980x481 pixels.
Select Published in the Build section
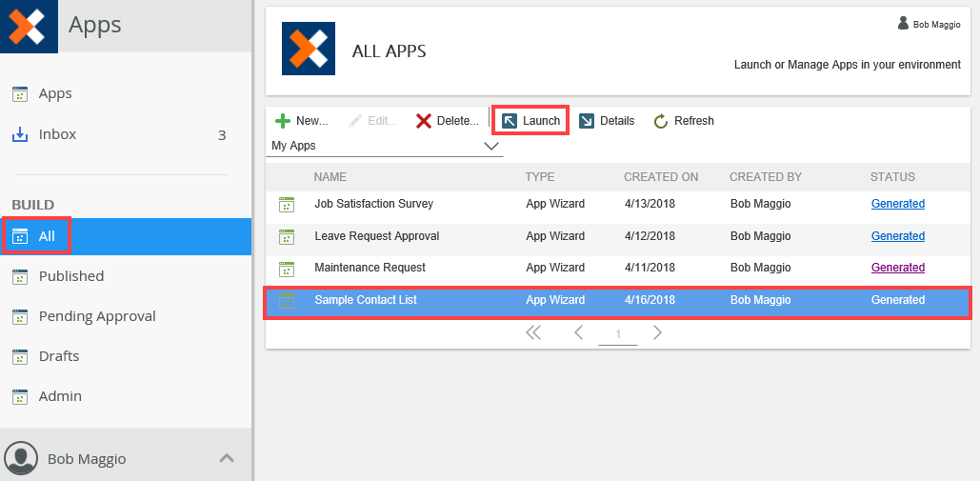tap(70, 276)
